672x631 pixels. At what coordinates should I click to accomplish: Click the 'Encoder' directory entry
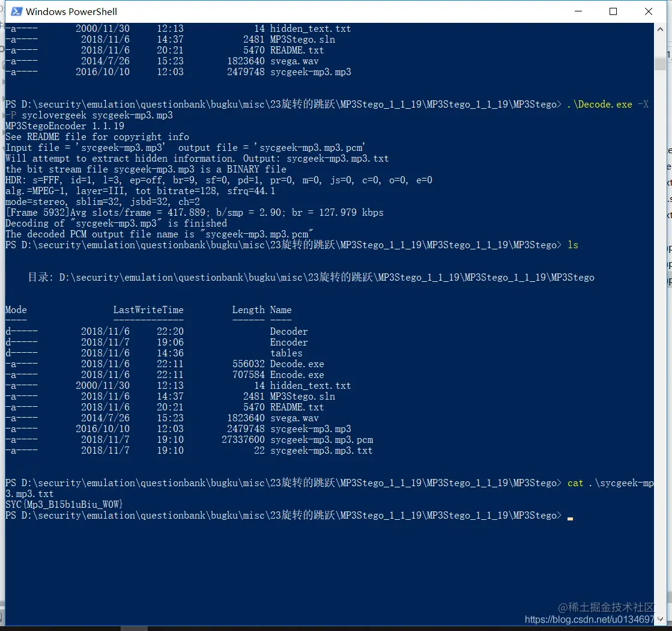(289, 343)
